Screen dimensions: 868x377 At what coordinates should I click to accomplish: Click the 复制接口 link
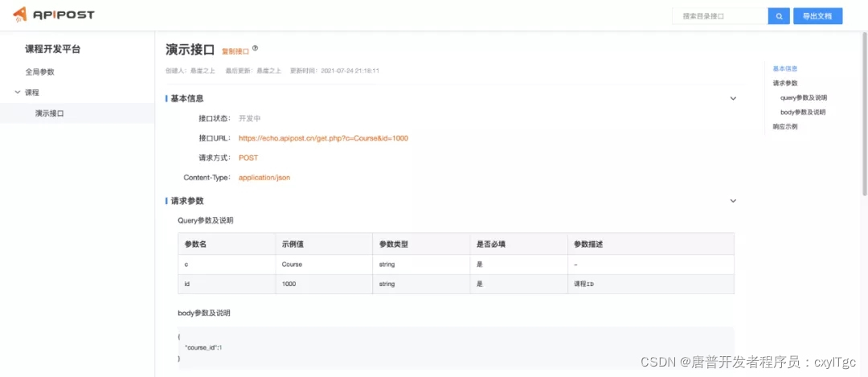coord(235,51)
